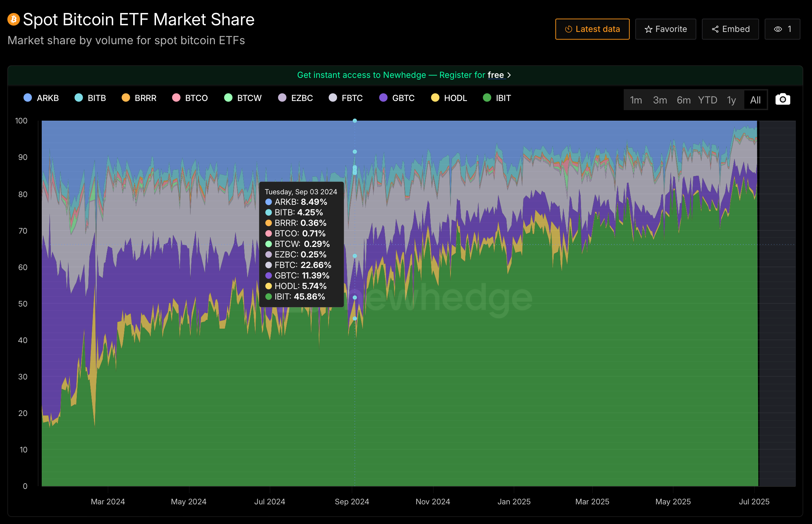Click the star Favorite button
The height and width of the screenshot is (524, 812).
click(x=665, y=29)
